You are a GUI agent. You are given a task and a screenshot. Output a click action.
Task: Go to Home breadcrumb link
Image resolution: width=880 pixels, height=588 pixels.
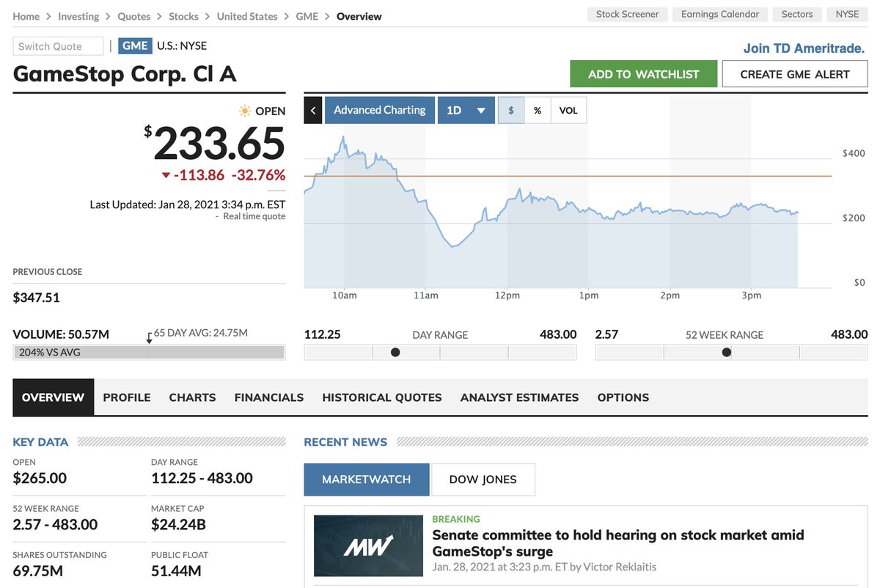26,16
